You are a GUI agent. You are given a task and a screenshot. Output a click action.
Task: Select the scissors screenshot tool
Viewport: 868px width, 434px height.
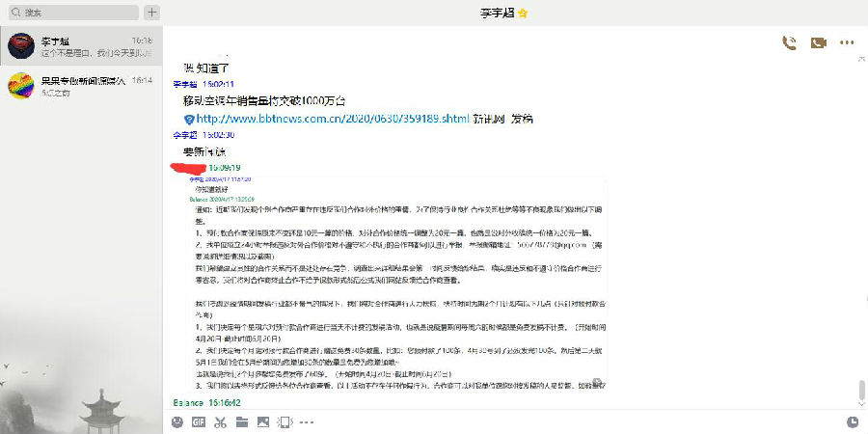[220, 421]
